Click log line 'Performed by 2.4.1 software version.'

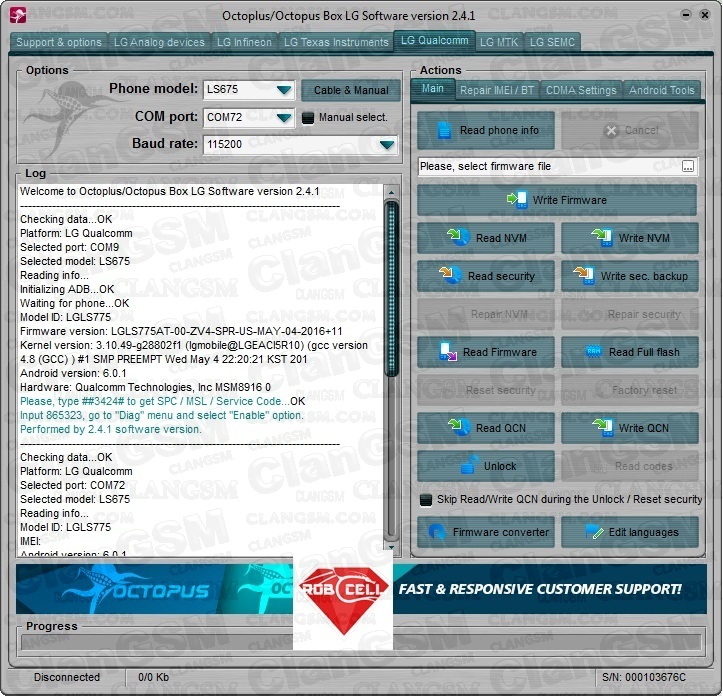[111, 429]
